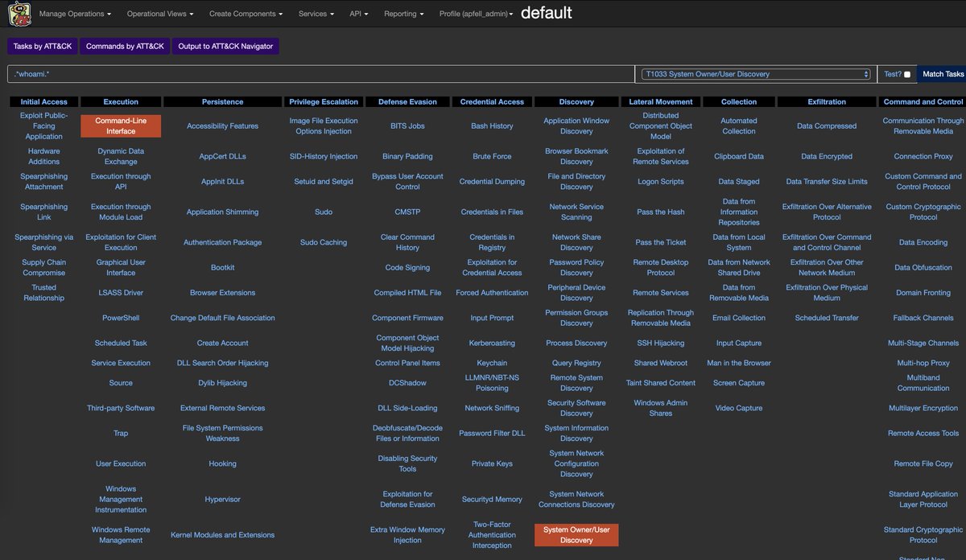Click the Sudo Caching technique

click(324, 242)
